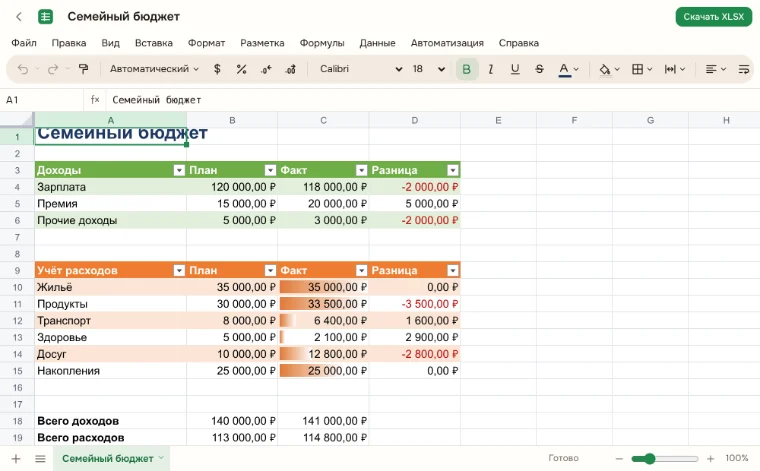This screenshot has width=760, height=471.
Task: Open the Calibri font dropdown
Action: [x=361, y=69]
